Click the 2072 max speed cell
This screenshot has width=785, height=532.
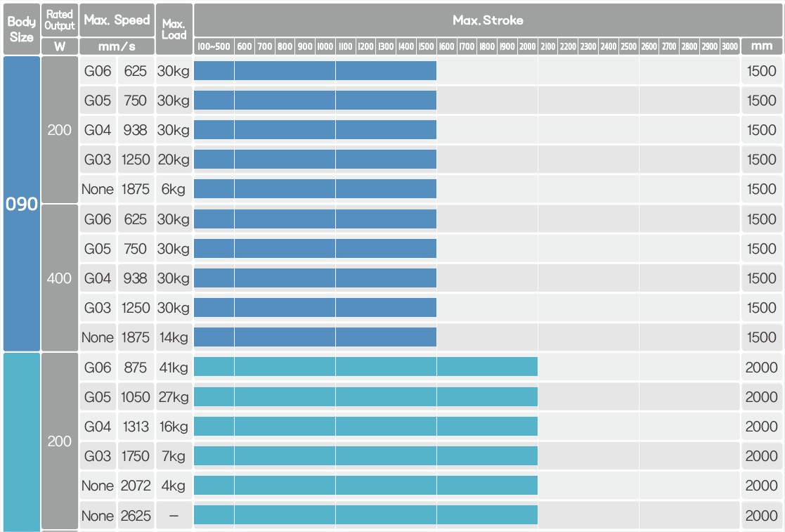pos(136,486)
